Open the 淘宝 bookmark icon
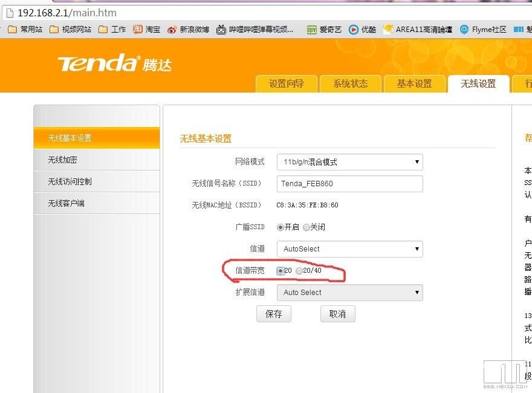This screenshot has width=532, height=393. [138, 29]
